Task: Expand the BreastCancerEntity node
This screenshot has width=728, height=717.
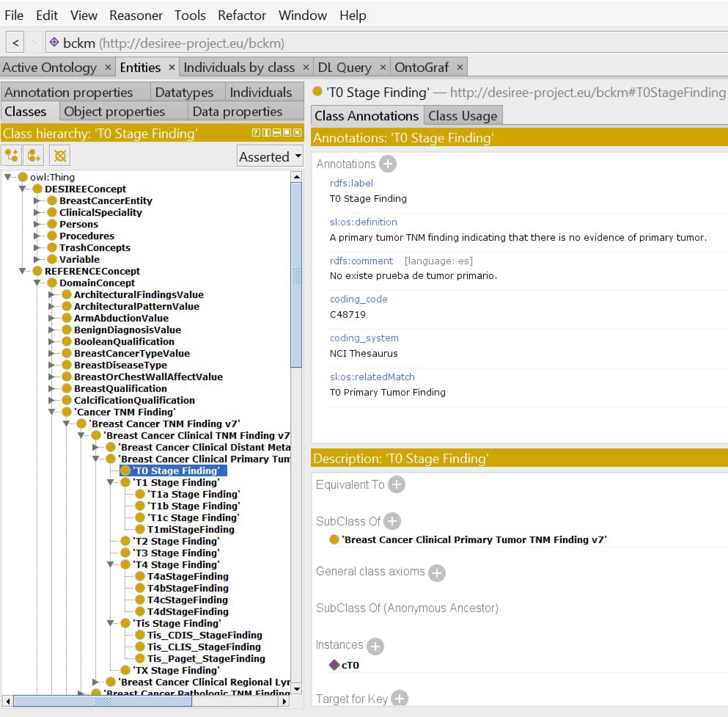Action: click(x=37, y=200)
